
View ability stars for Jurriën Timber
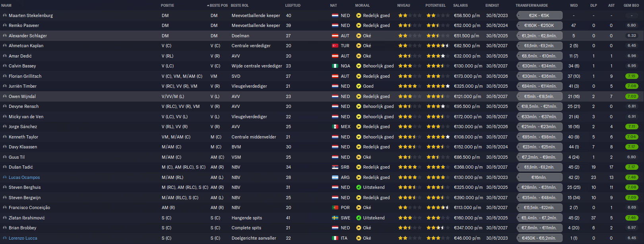coord(410,86)
